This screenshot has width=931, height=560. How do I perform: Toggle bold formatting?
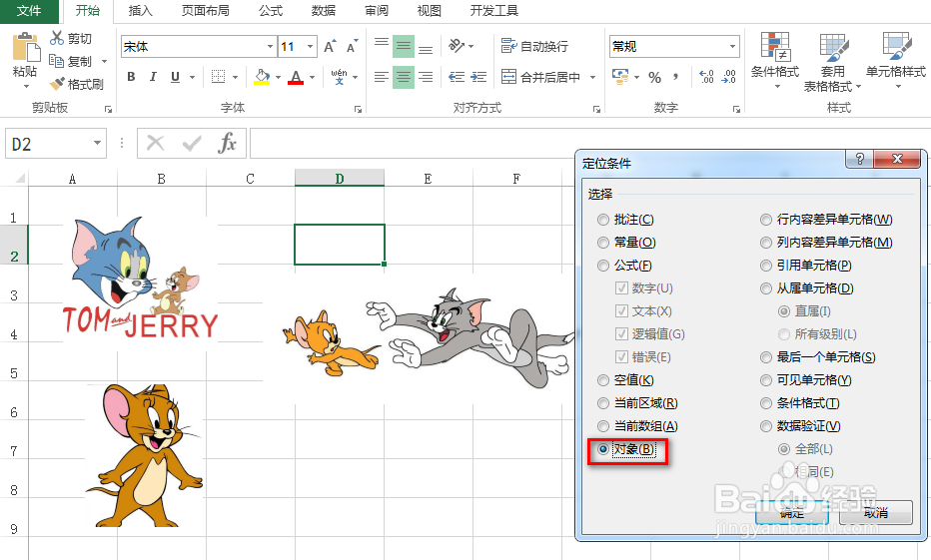[131, 77]
